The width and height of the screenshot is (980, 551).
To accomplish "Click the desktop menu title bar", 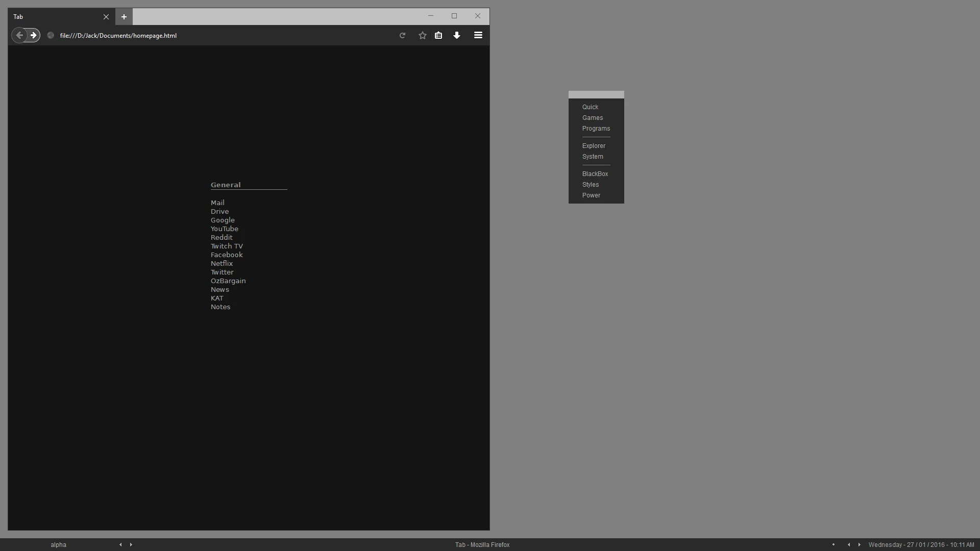I will tap(596, 94).
